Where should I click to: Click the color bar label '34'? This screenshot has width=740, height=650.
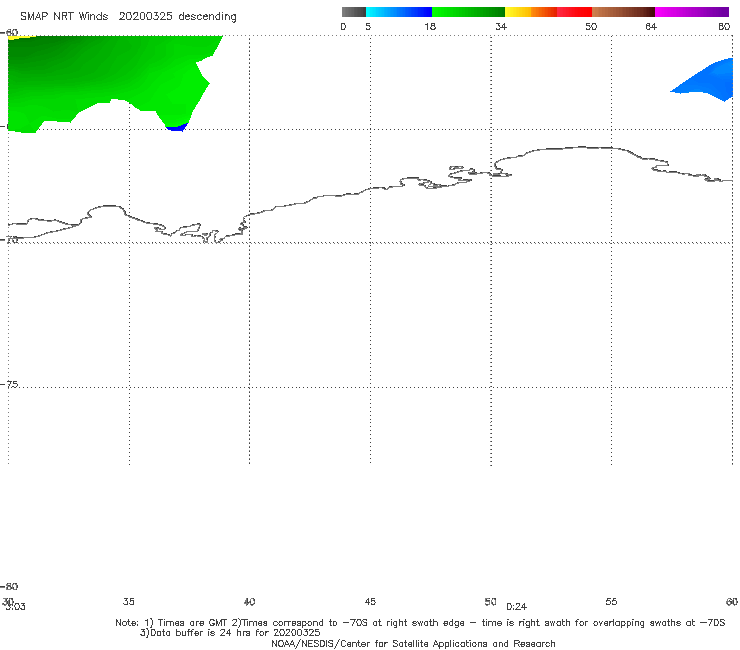click(501, 27)
